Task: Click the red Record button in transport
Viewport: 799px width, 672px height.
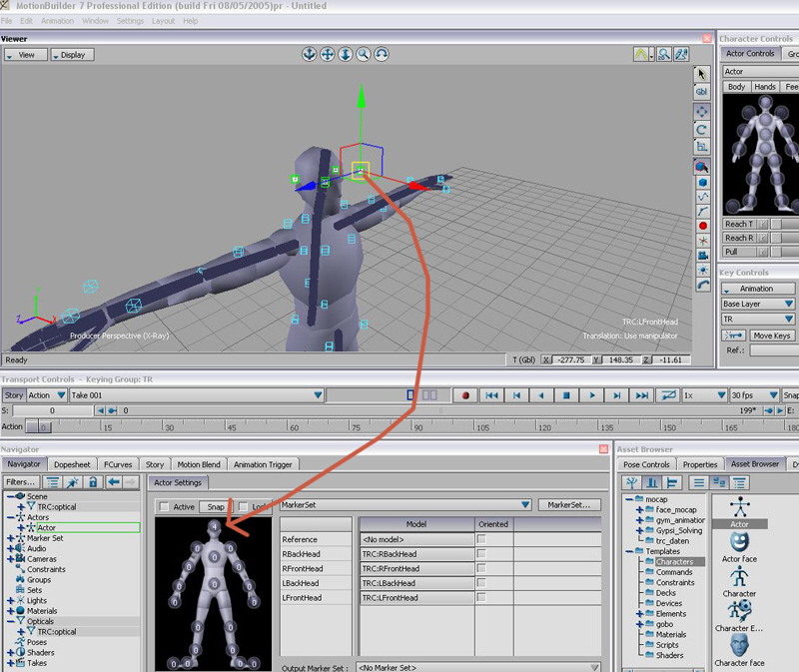Action: (464, 395)
